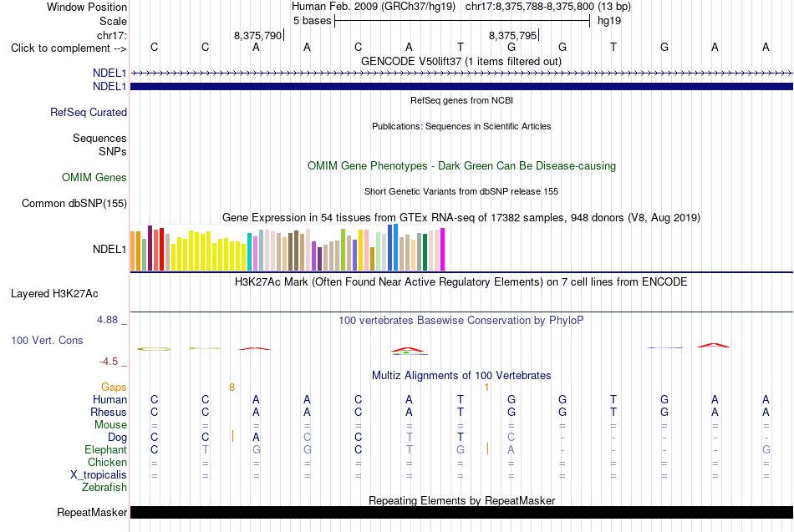
Task: Open the 'RefSeq Curated' track label
Action: [x=89, y=113]
